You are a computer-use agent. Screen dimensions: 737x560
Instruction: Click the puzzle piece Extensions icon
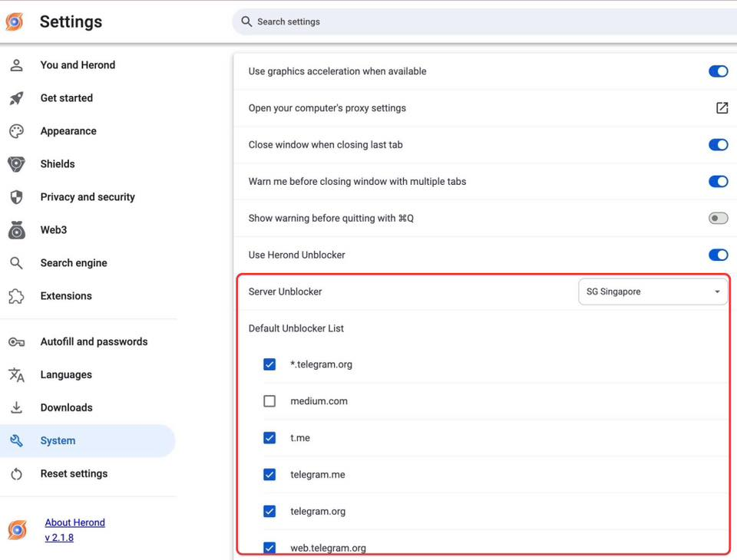[16, 296]
